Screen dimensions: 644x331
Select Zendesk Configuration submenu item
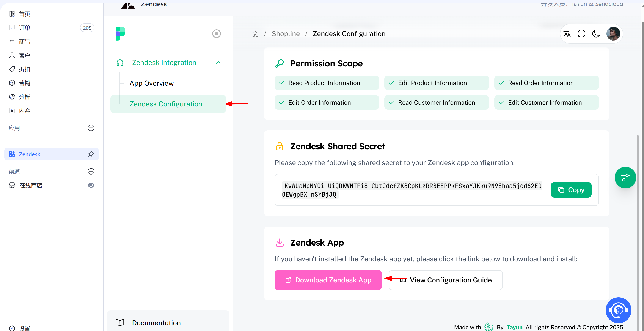click(168, 104)
